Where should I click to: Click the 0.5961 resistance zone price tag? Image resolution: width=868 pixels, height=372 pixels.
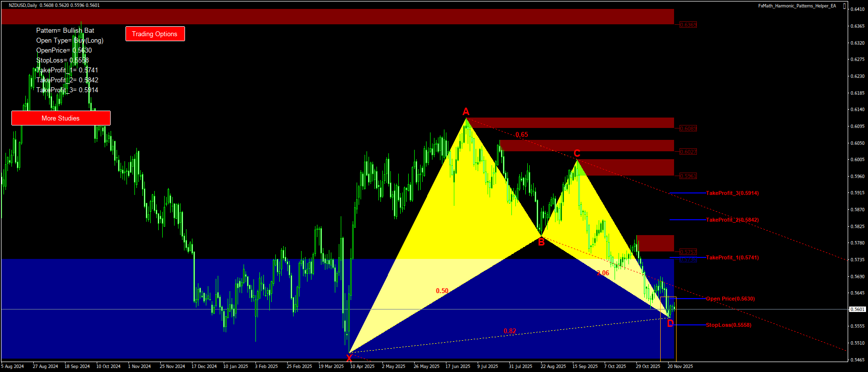pos(688,176)
